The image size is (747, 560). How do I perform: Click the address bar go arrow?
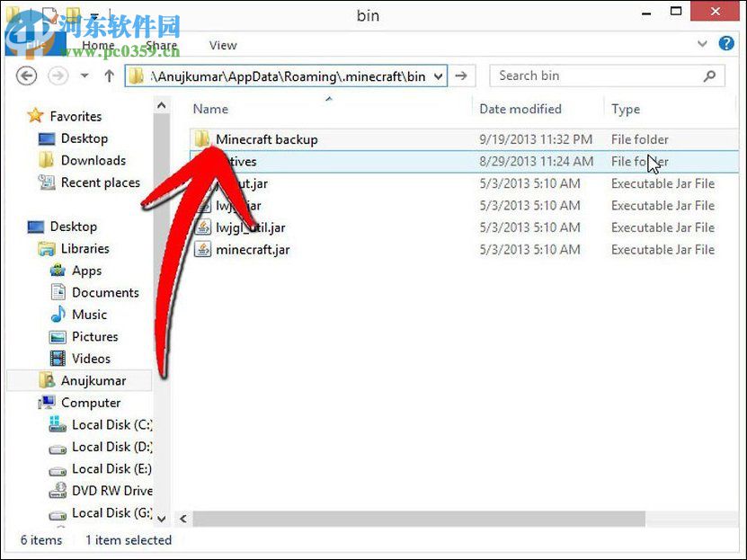(460, 76)
